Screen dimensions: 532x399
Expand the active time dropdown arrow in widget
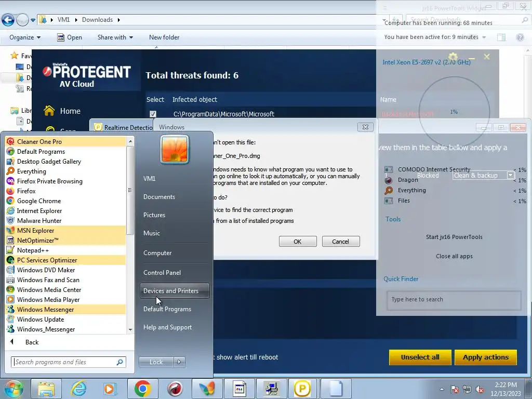484,37
